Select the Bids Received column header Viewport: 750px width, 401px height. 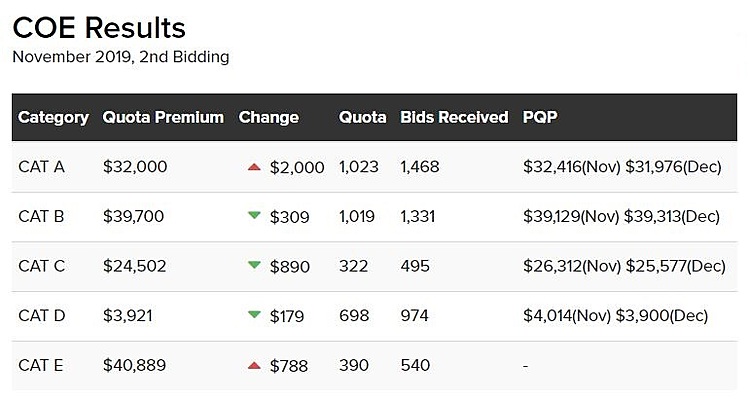coord(454,117)
